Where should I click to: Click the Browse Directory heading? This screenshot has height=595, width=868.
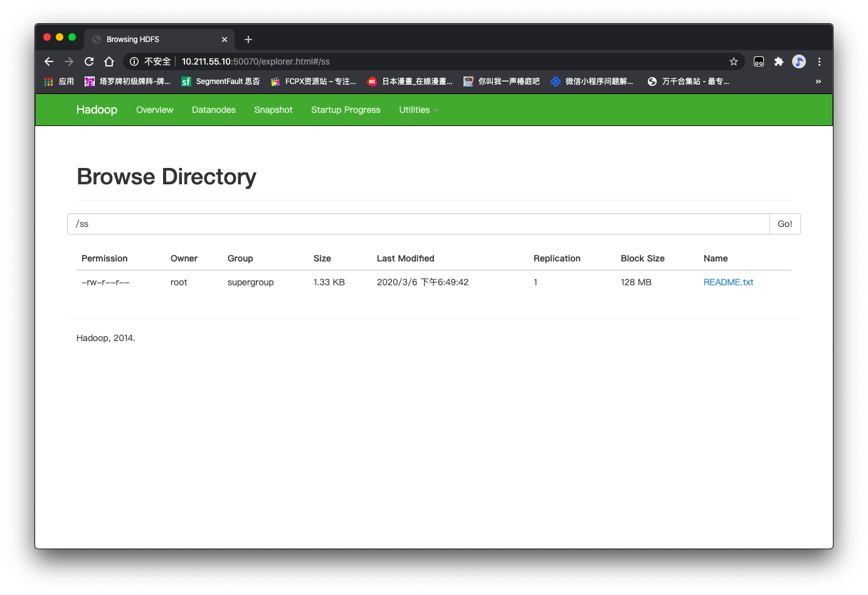[166, 177]
